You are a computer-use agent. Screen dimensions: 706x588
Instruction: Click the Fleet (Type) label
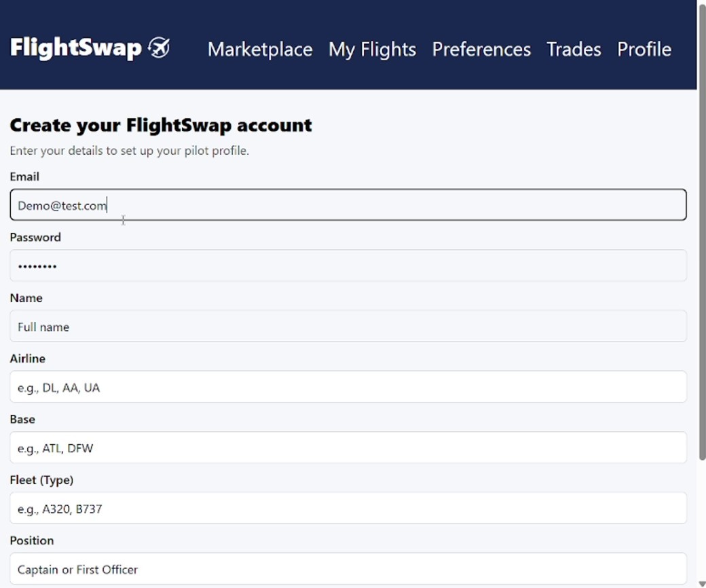point(41,481)
